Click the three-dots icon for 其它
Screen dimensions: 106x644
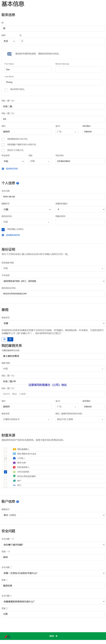pos(14,485)
